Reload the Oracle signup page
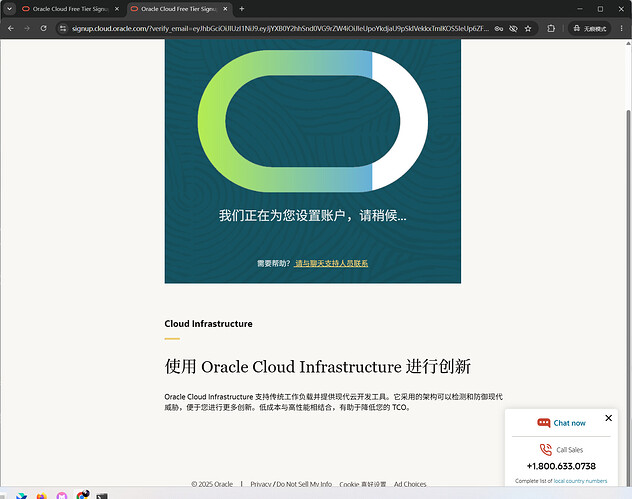This screenshot has width=632, height=499. pyautogui.click(x=44, y=28)
